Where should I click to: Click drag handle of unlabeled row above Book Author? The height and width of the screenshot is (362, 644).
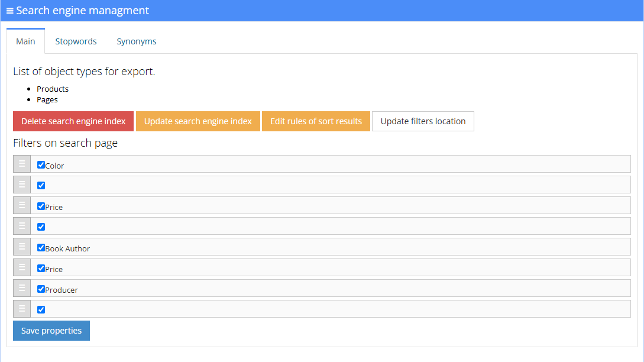coord(22,226)
